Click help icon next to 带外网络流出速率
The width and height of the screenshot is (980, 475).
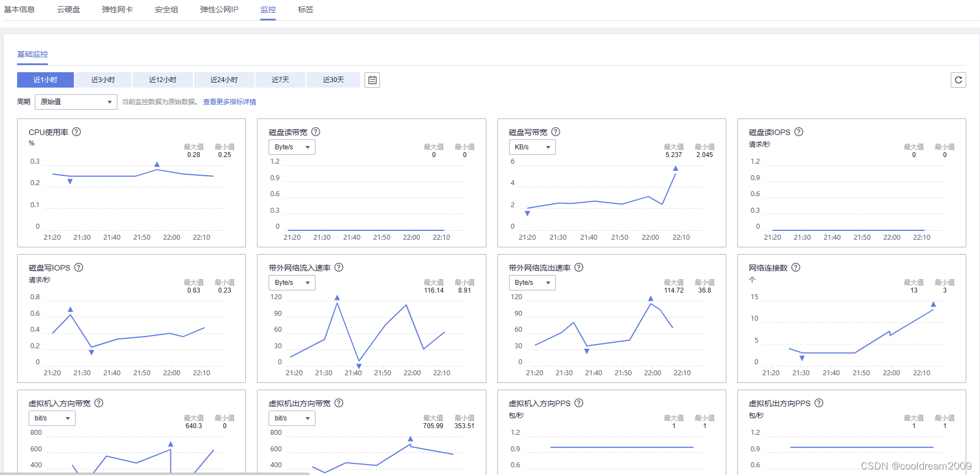(x=579, y=267)
